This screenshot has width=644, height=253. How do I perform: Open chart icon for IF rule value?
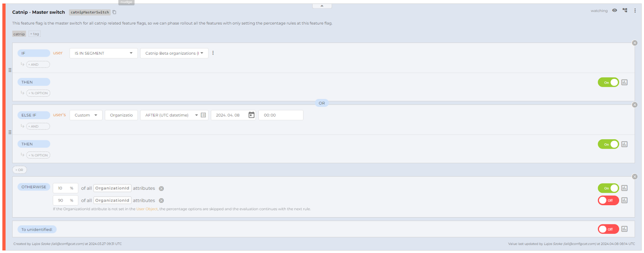[x=624, y=82]
